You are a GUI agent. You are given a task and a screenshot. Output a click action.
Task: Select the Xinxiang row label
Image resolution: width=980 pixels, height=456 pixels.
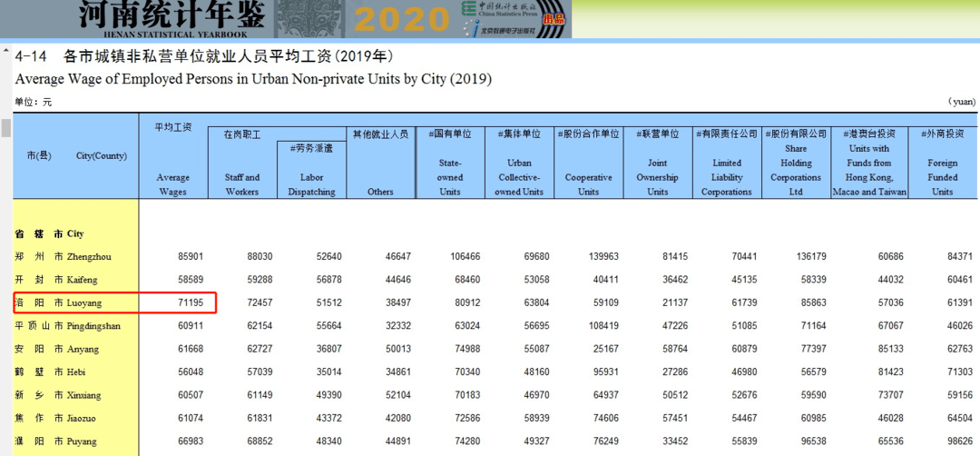[x=57, y=395]
